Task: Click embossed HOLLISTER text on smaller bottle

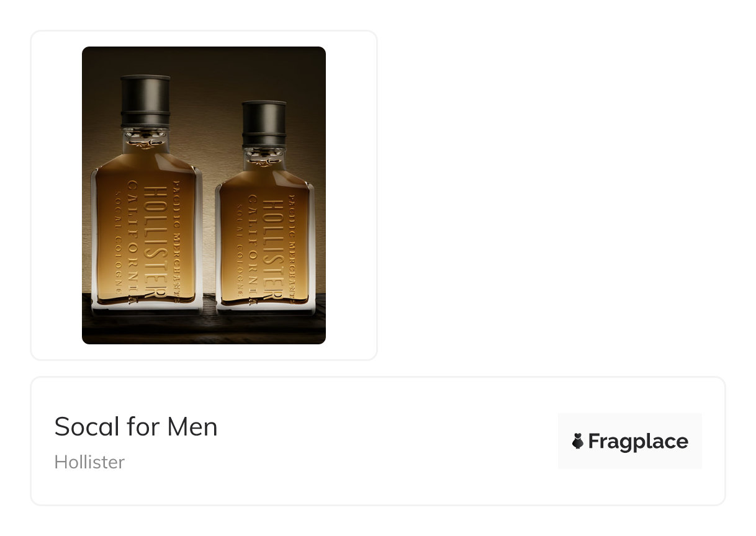Action: coord(272,252)
